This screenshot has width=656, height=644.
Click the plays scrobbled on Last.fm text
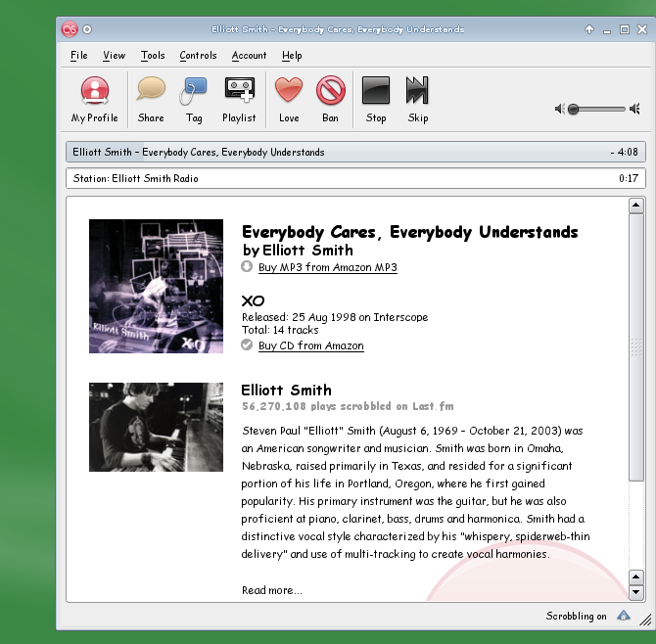pos(348,406)
